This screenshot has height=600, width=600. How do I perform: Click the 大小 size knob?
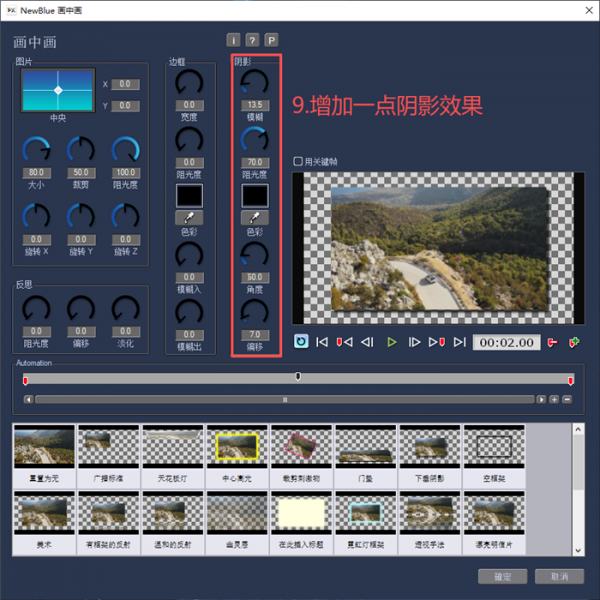click(x=36, y=150)
